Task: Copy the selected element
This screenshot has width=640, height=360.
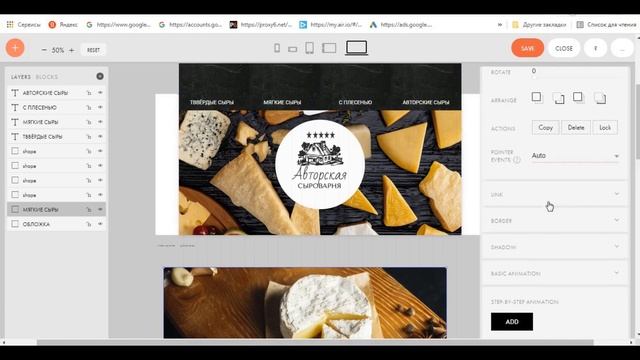Action: (545, 128)
